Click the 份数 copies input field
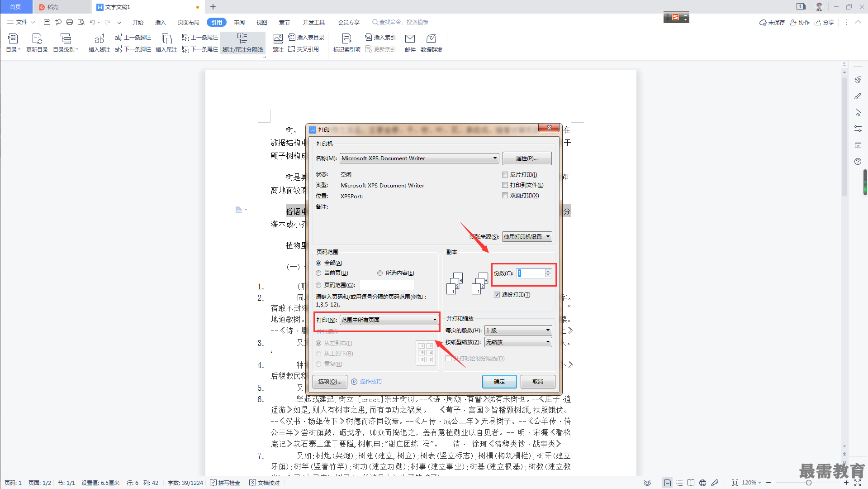868x489 pixels. 531,273
